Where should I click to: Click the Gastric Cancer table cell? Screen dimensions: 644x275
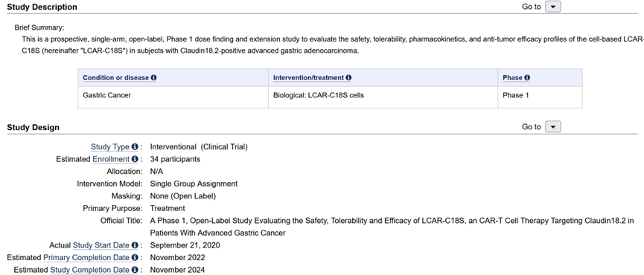click(x=173, y=97)
